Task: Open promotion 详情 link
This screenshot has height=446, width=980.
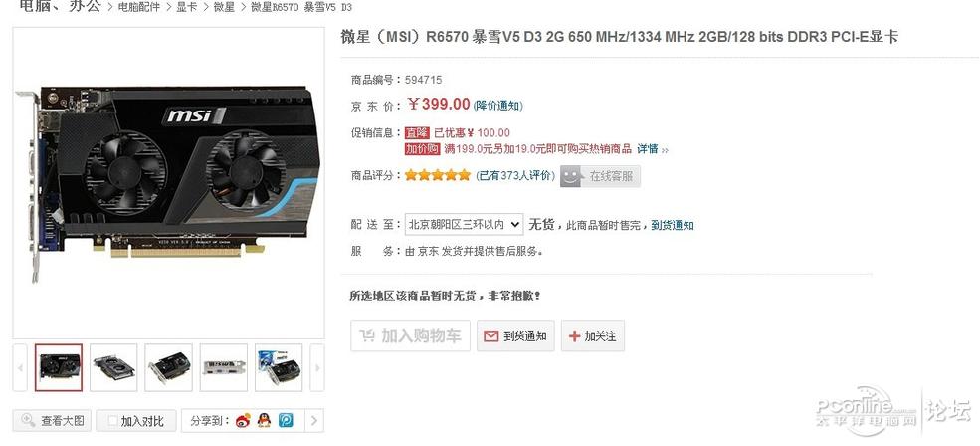Action: tap(648, 149)
